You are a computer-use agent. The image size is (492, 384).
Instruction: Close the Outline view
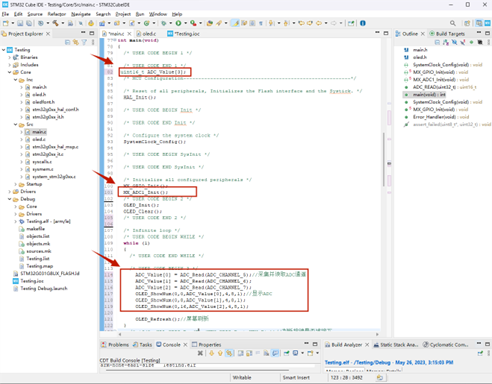[x=423, y=34]
